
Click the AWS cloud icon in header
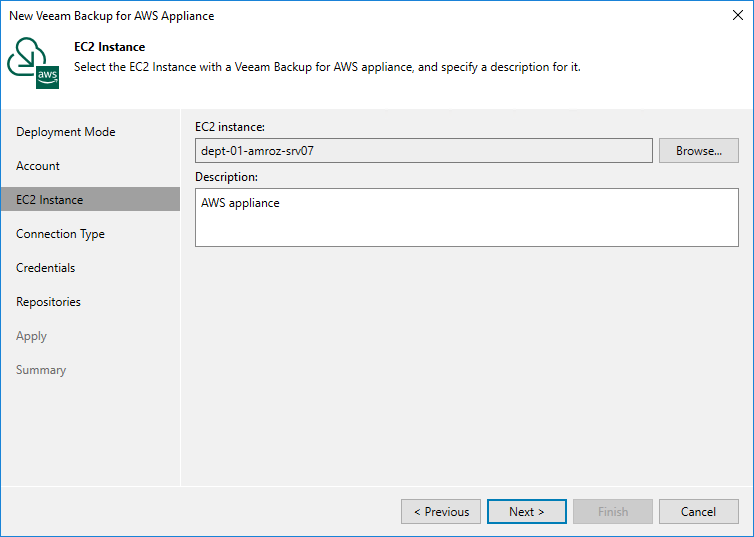[34, 63]
